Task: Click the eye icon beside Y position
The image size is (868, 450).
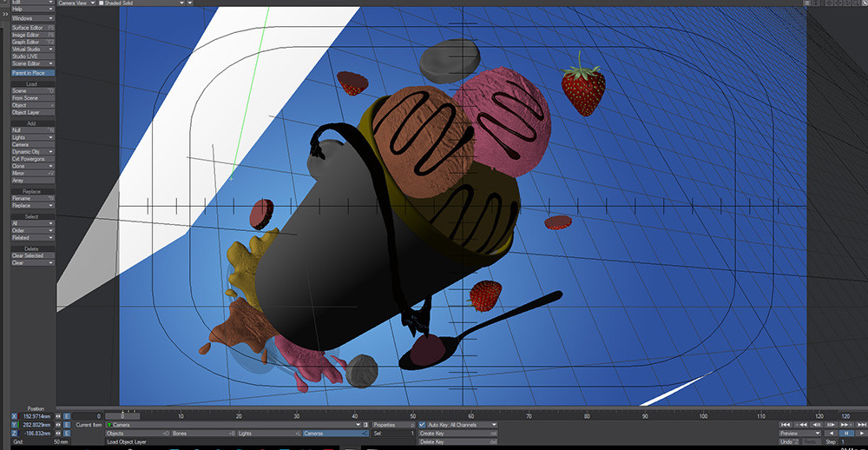Action: click(x=58, y=425)
